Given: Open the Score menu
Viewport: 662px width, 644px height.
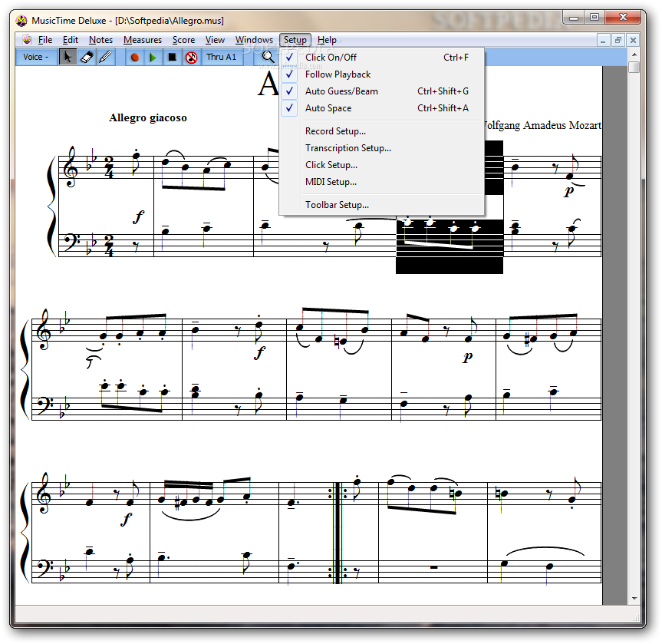Looking at the screenshot, I should pos(183,40).
